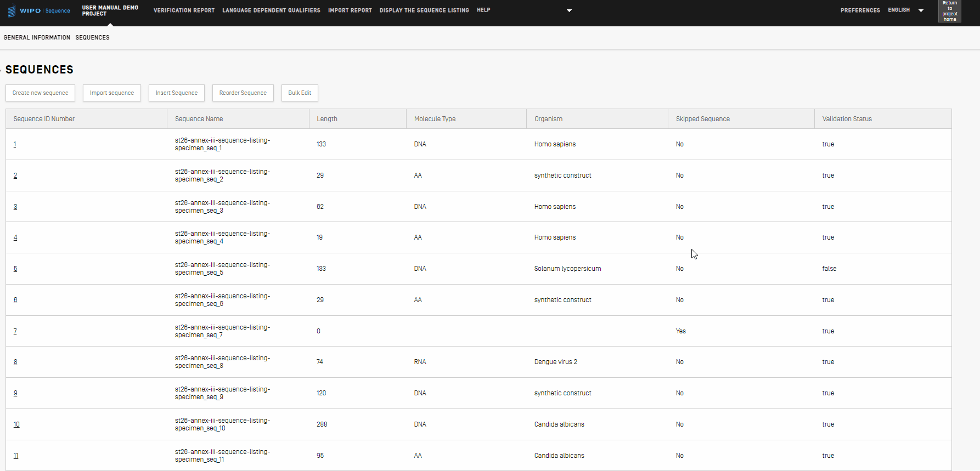Open Verification Report menu
Screen dimensions: 980x471
(184, 10)
